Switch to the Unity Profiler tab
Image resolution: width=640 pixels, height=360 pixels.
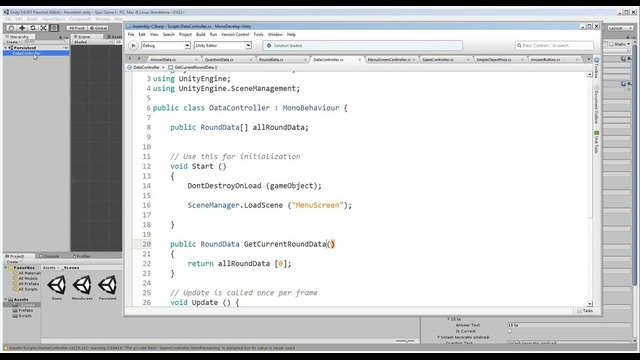[x=82, y=256]
